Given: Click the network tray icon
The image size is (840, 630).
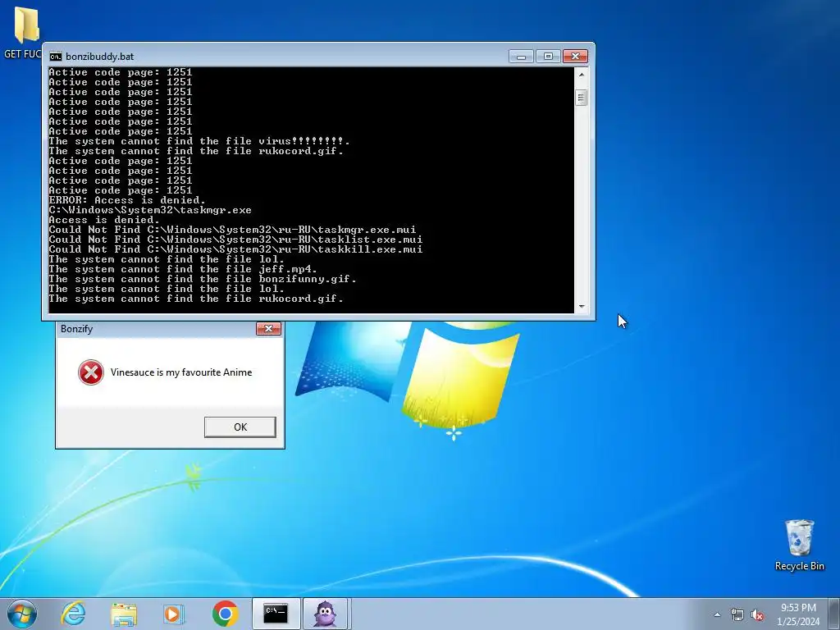Looking at the screenshot, I should 737,614.
